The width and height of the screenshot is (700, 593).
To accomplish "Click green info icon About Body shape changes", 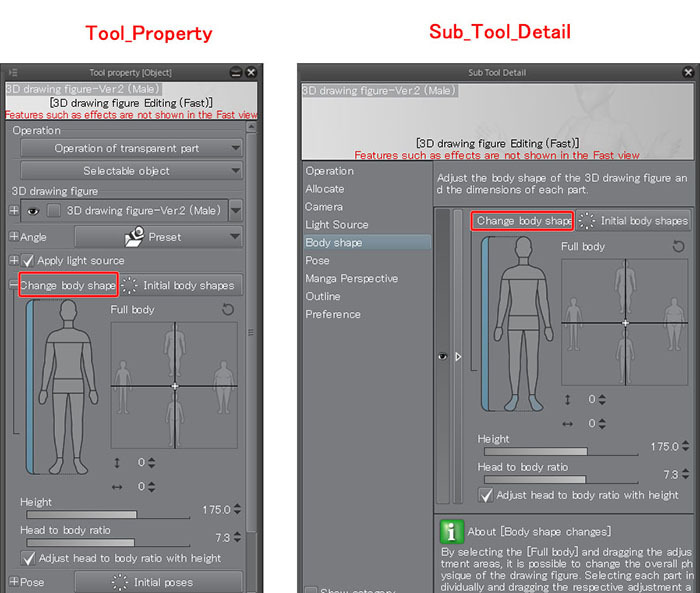I will pyautogui.click(x=452, y=531).
